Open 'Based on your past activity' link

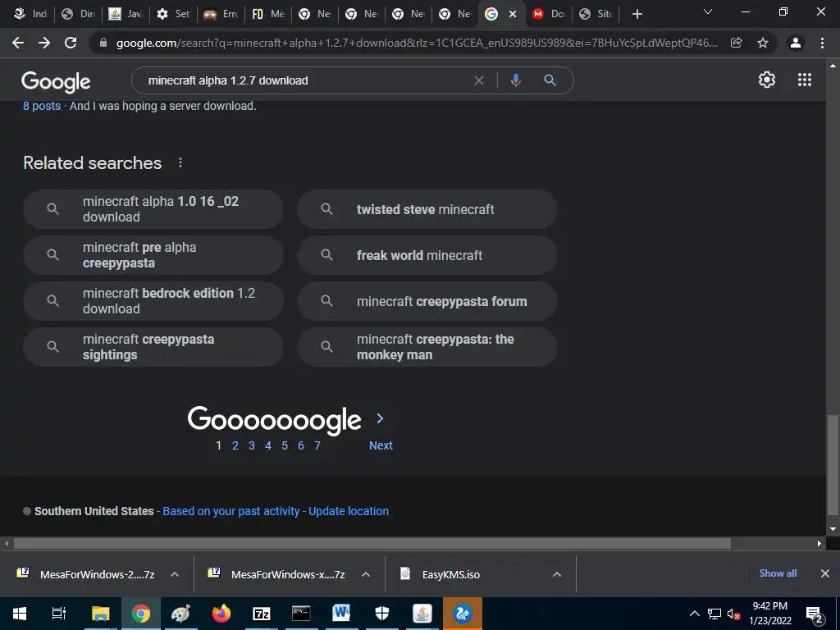tap(231, 511)
